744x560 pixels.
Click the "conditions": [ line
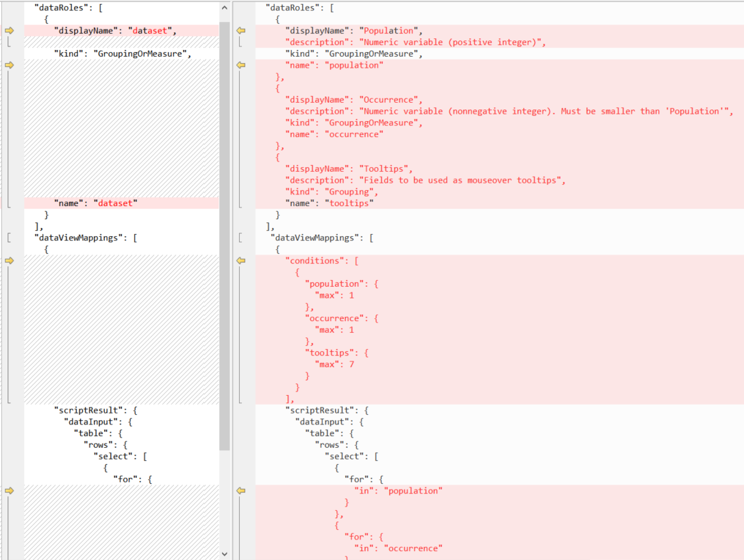(322, 261)
